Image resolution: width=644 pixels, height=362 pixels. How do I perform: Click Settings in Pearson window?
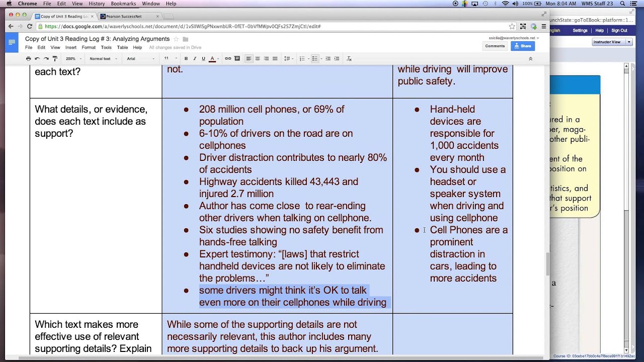pos(580,31)
